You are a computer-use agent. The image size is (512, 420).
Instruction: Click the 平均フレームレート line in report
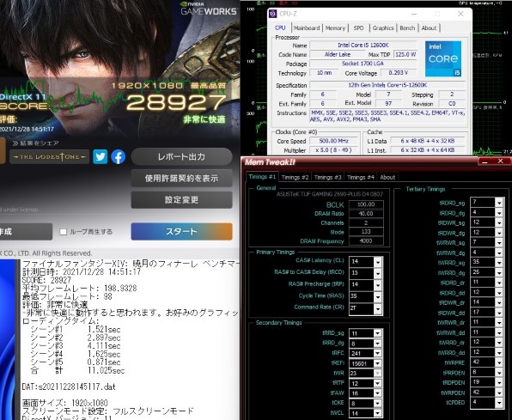80,289
